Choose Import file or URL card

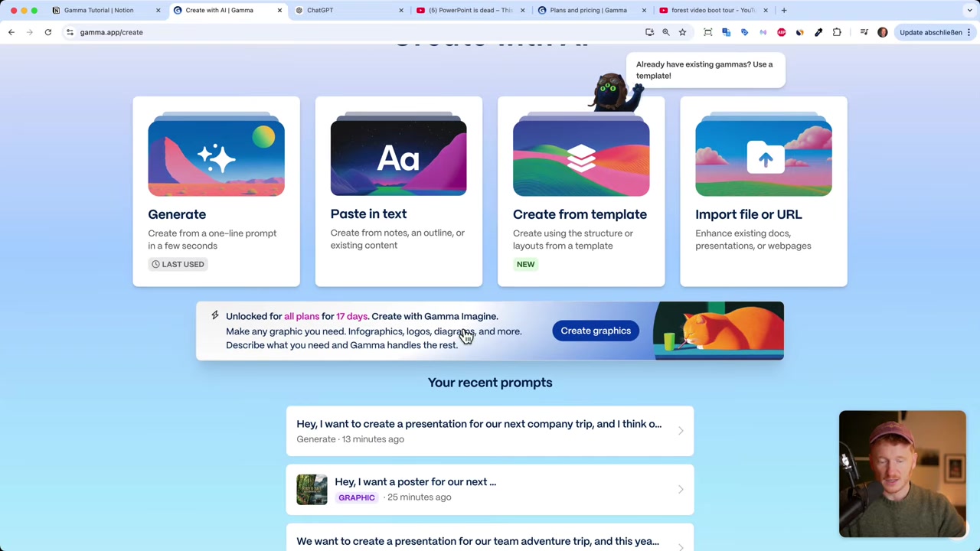(763, 191)
